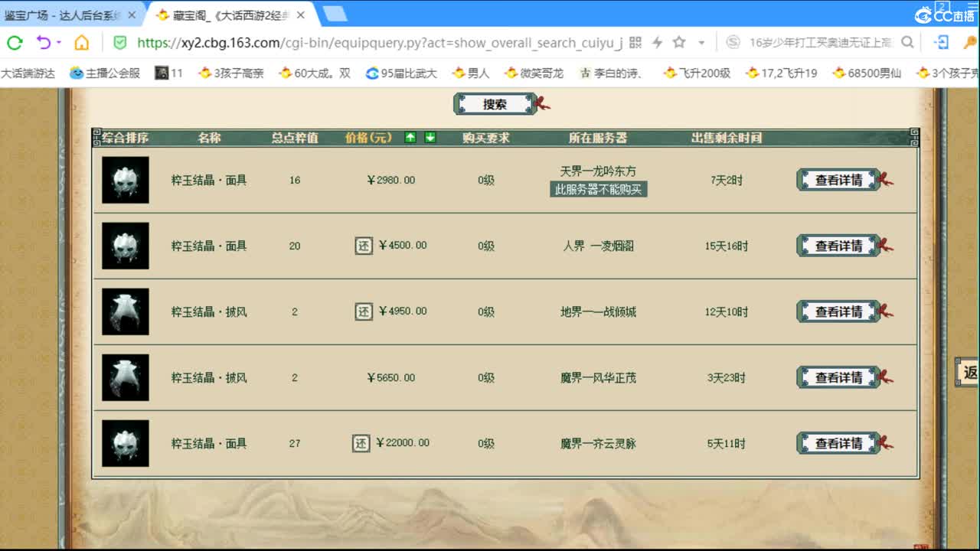The image size is (980, 551).
Task: Click the lightning speed-mode icon
Action: click(x=657, y=43)
